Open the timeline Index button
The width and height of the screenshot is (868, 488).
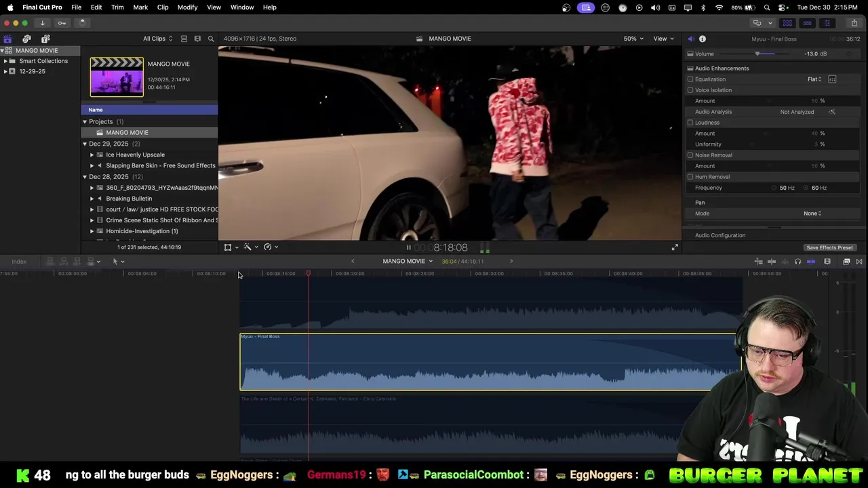tap(19, 262)
